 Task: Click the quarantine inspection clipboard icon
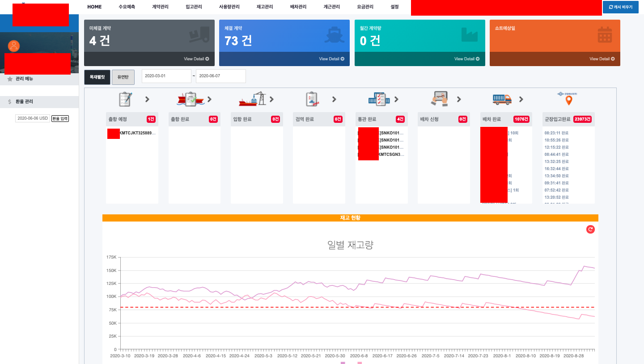(x=313, y=99)
